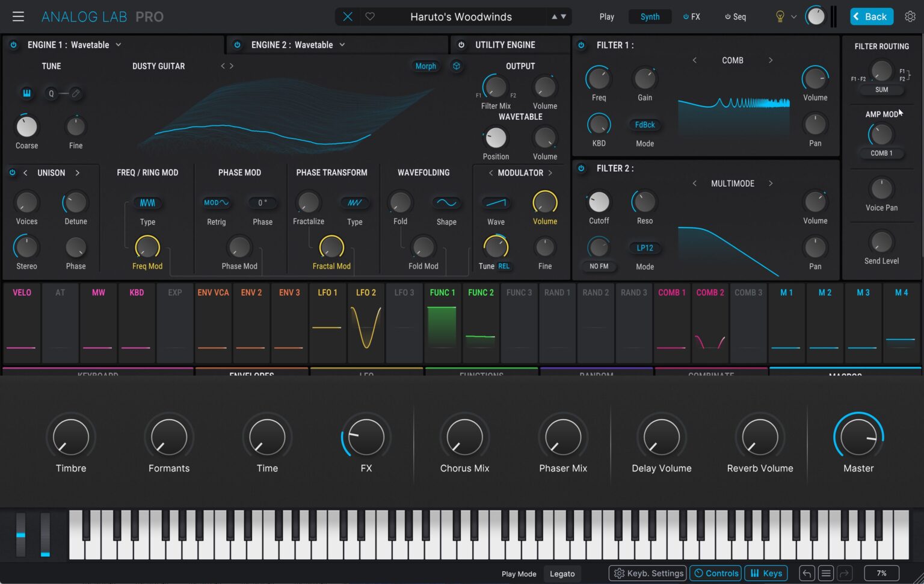
Task: Toggle the Unison power switch
Action: coord(12,173)
